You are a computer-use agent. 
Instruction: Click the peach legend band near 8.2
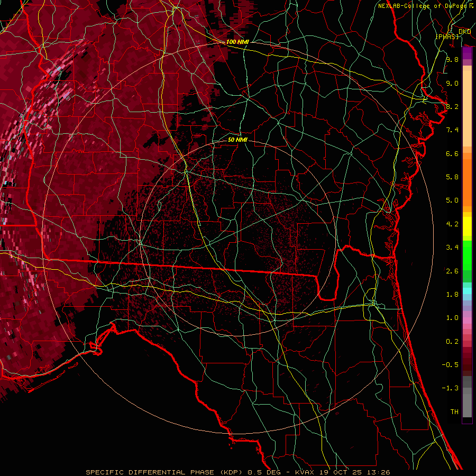click(x=467, y=106)
